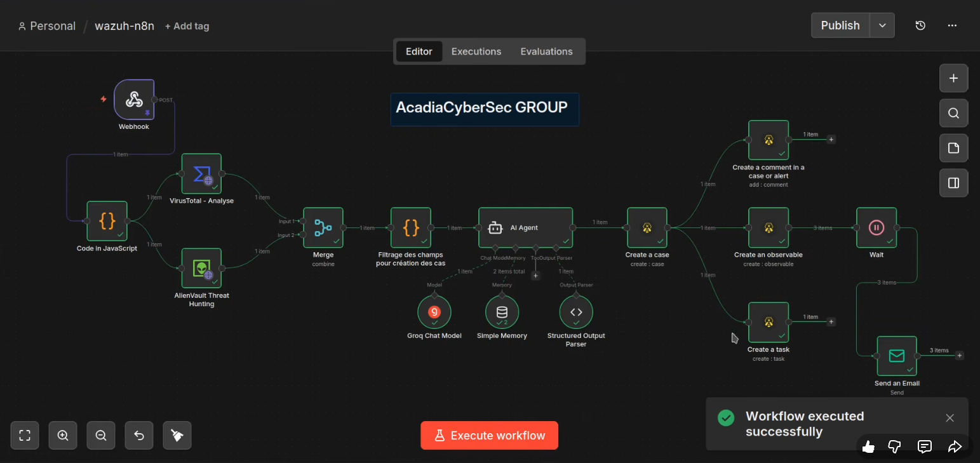Click the Send an Email node

coord(897,356)
